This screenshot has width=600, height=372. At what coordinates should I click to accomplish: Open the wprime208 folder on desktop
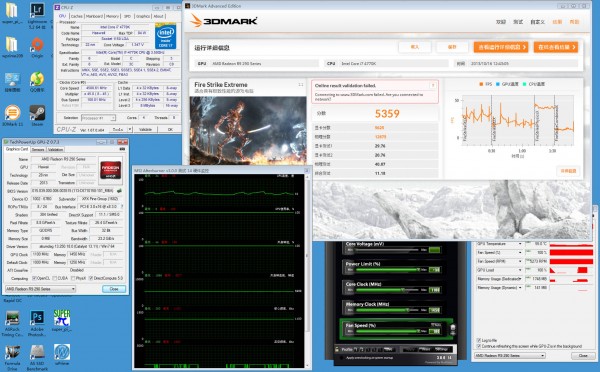click(x=12, y=47)
